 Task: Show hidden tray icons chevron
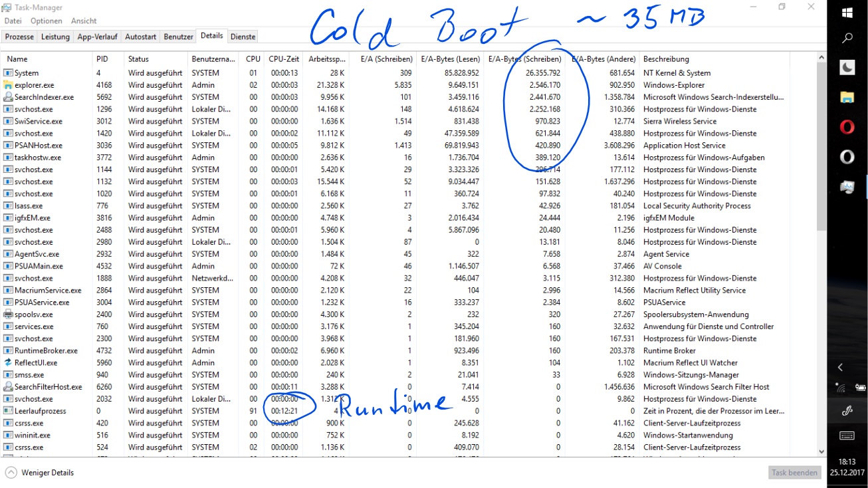[x=840, y=367]
